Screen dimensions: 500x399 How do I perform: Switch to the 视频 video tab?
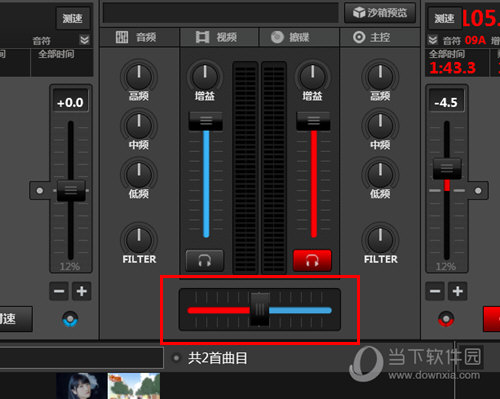pyautogui.click(x=219, y=37)
